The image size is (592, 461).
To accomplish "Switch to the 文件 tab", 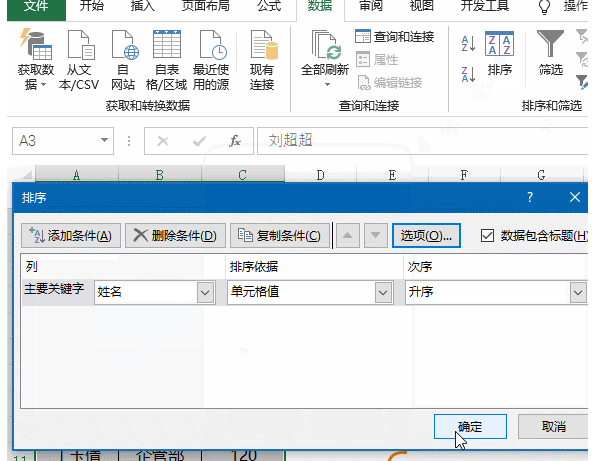I will [36, 6].
